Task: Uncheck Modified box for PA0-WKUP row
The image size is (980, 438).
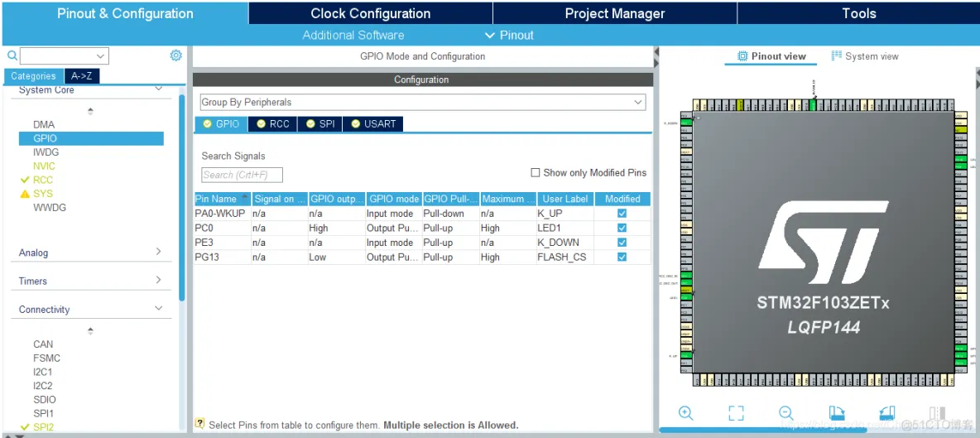Action: [622, 213]
